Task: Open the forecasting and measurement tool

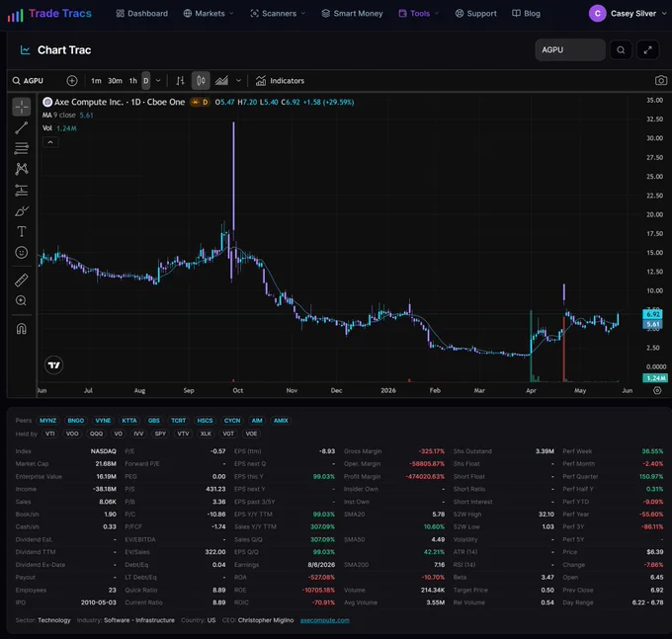Action: tap(22, 191)
